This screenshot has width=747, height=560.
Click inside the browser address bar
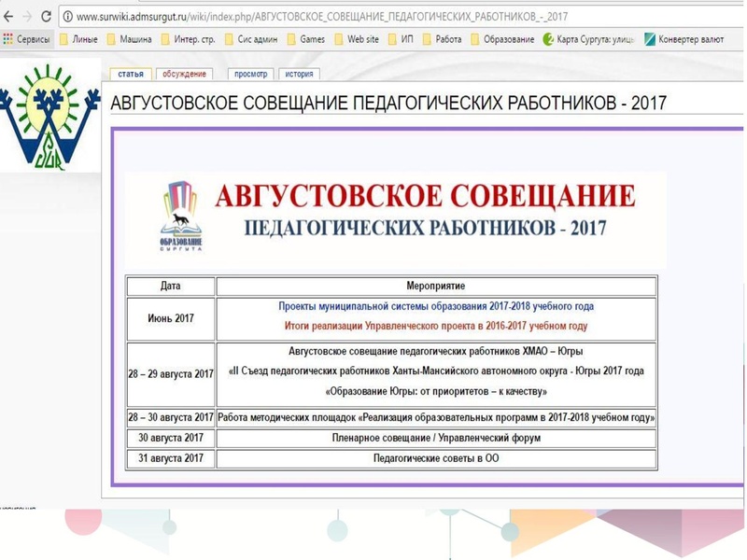(280, 16)
